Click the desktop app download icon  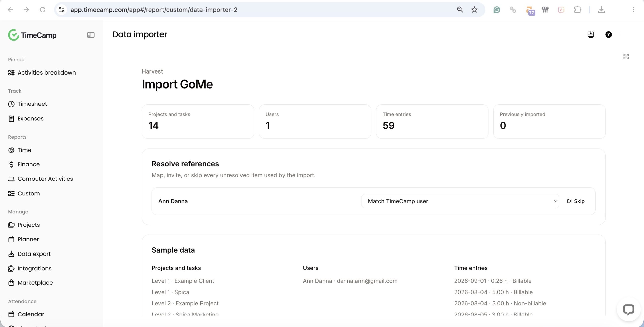click(x=591, y=34)
